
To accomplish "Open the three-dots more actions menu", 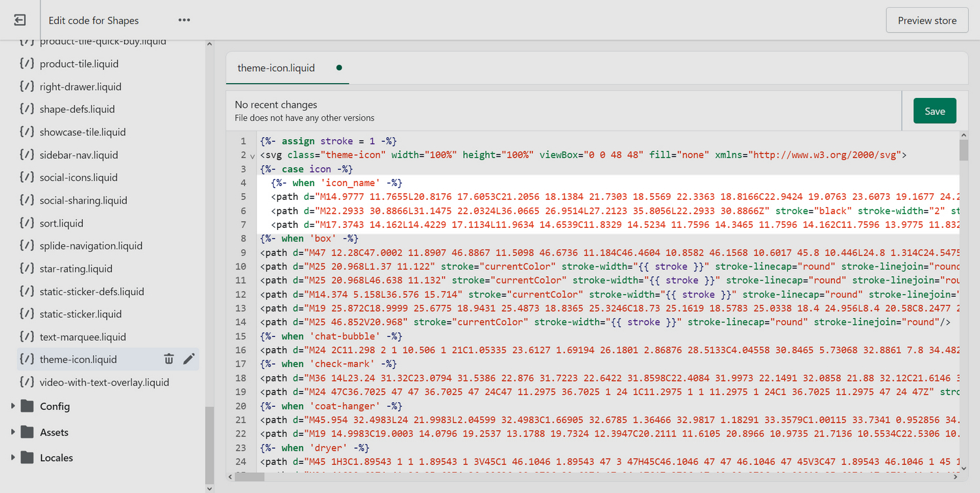I will [x=184, y=20].
